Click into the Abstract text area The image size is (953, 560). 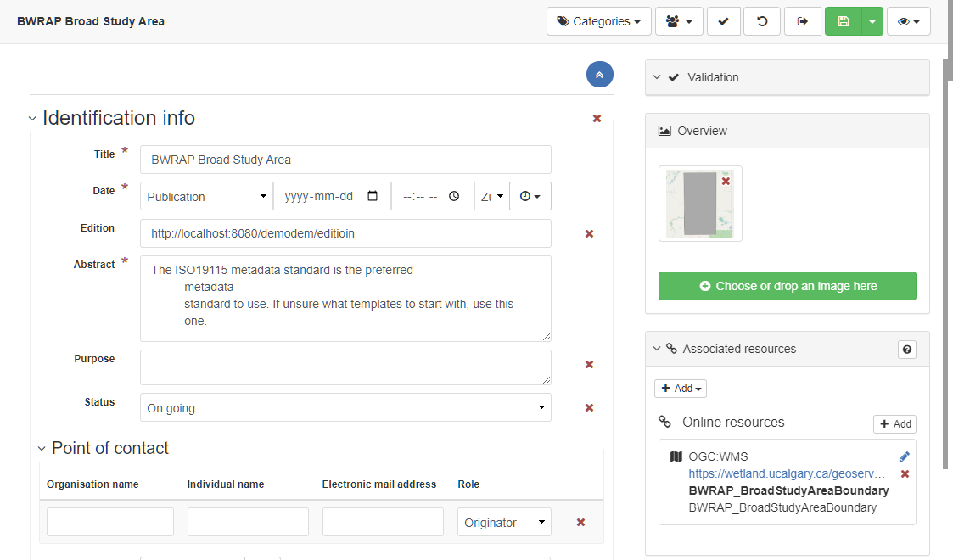tap(345, 298)
